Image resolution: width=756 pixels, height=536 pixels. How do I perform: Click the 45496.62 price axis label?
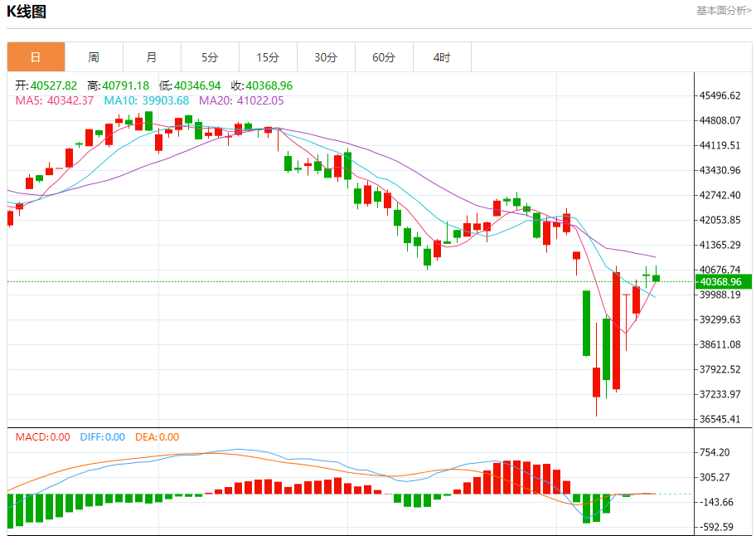pos(720,95)
